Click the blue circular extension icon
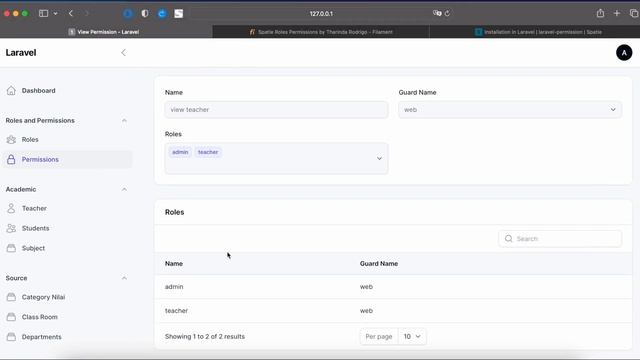Screen dimensions: 640x360 [128, 13]
